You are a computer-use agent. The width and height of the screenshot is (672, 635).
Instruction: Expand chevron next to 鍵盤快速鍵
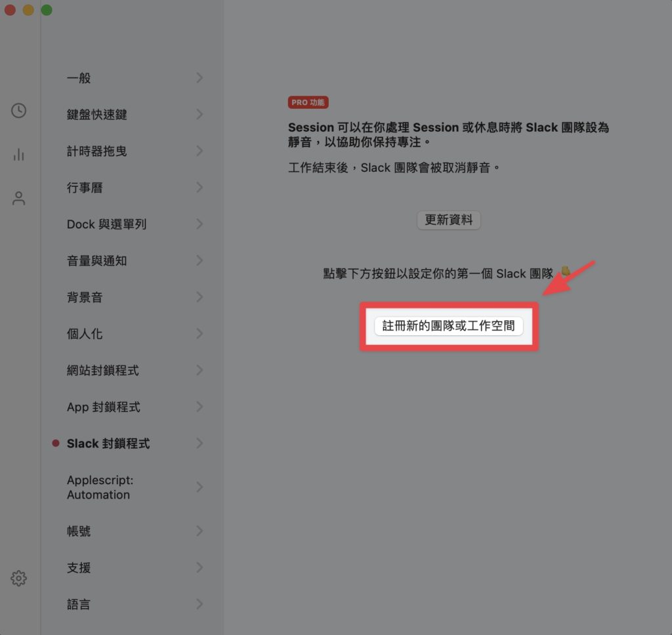pos(199,114)
